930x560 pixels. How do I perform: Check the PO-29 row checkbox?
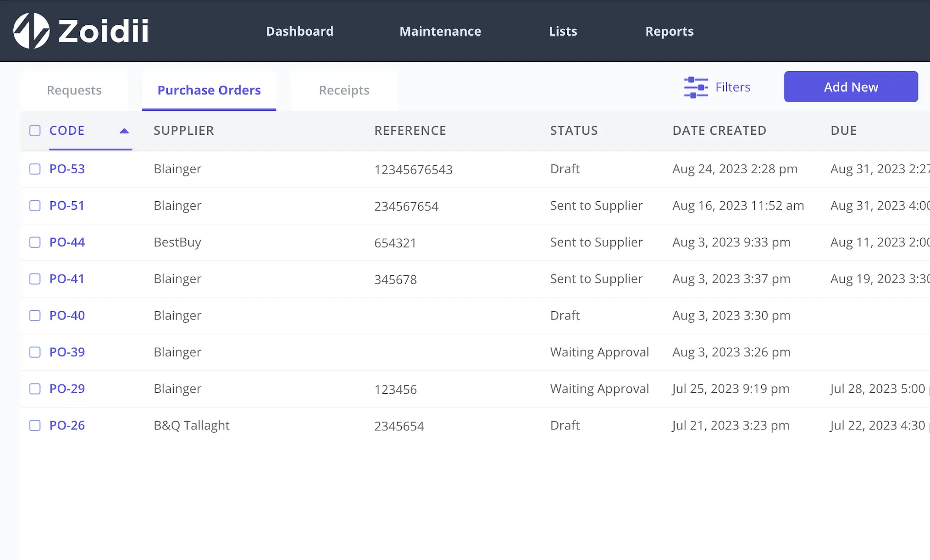pyautogui.click(x=35, y=389)
